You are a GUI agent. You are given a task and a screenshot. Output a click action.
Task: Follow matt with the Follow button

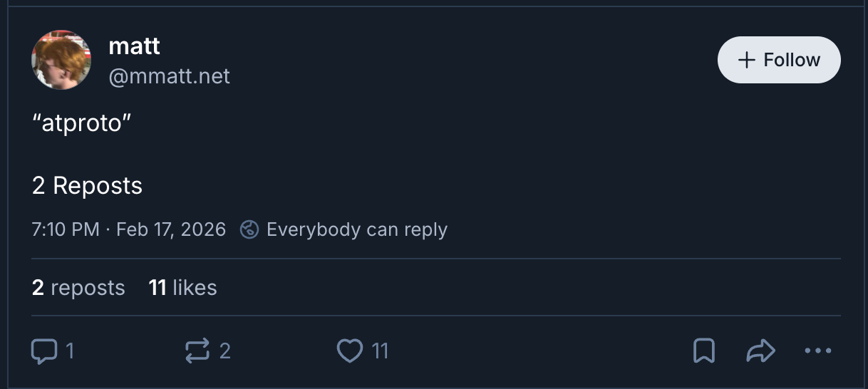(x=779, y=60)
